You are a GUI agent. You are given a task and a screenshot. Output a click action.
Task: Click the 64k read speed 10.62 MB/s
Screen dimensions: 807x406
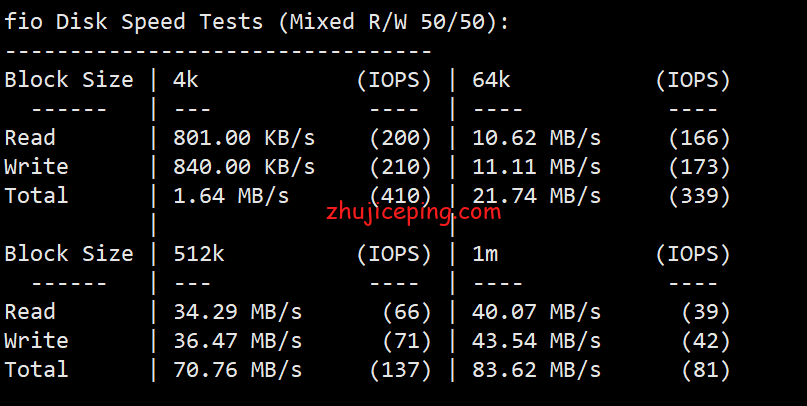point(536,138)
